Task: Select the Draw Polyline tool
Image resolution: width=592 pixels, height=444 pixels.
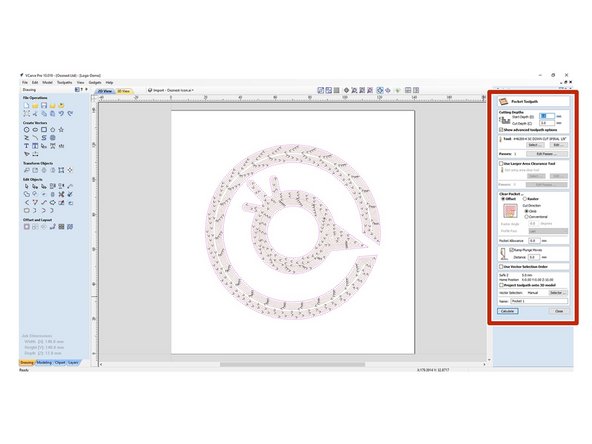Action: click(26, 138)
